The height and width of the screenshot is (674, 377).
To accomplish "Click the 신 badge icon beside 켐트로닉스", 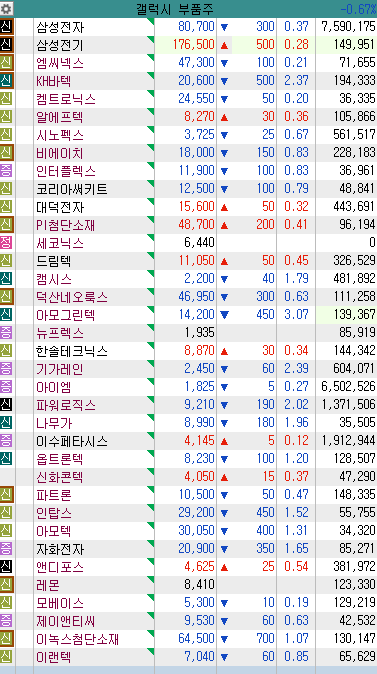I will coord(6,99).
